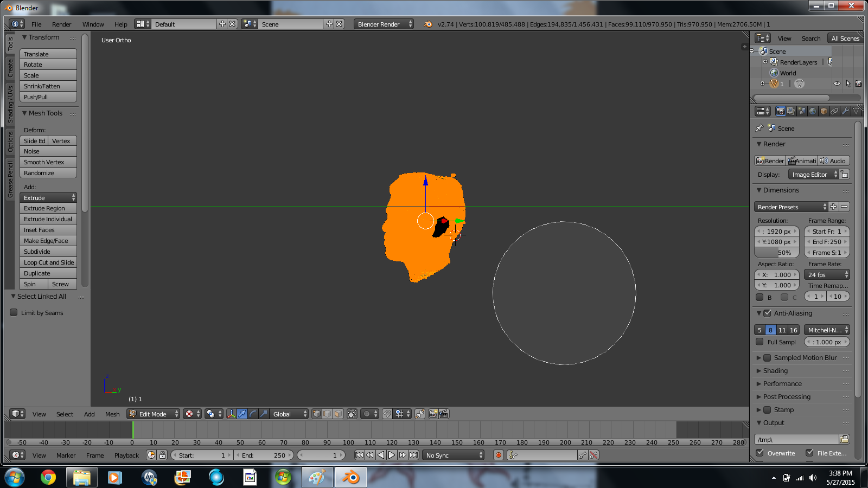Click the resolution percentage 50% slider
Viewport: 868px width, 488px height.
[x=777, y=253]
